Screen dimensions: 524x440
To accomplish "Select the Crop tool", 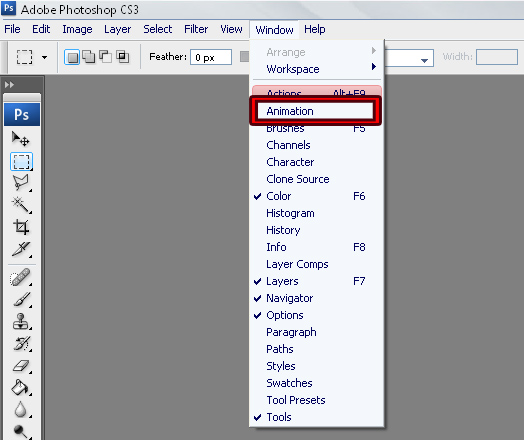I will click(x=21, y=227).
